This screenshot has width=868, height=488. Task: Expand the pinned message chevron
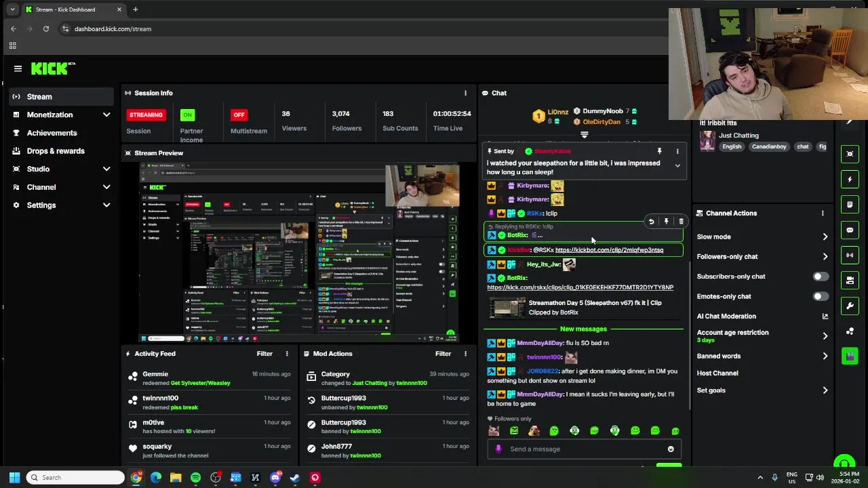tap(677, 166)
